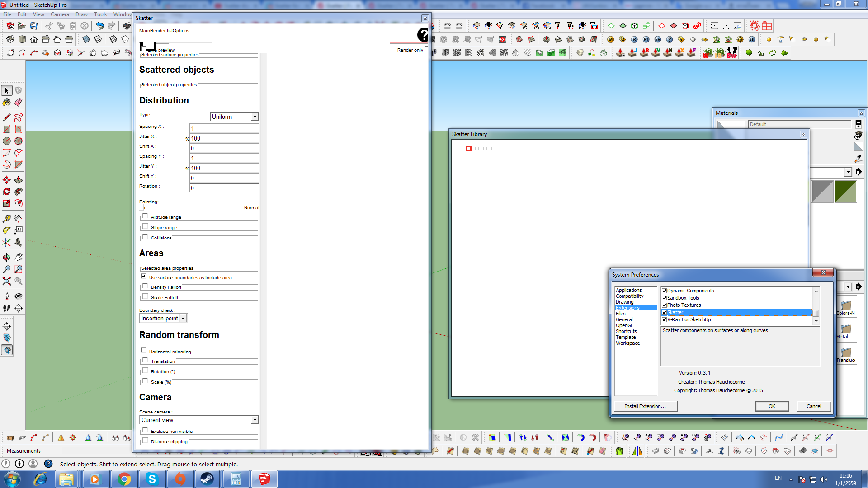Click OK in System Preferences
The image size is (868, 488).
772,406
